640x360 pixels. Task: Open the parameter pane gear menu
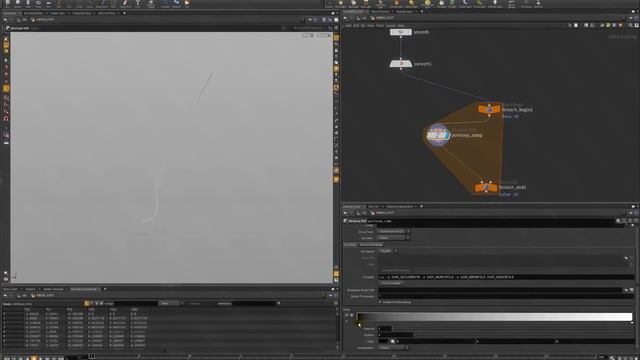618,221
